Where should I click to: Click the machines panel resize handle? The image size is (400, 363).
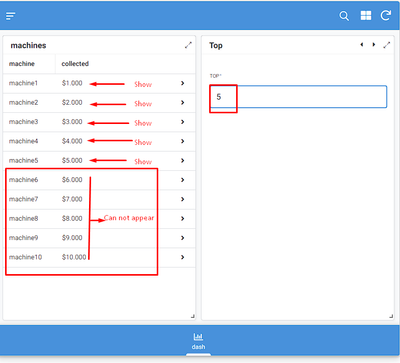[193, 316]
